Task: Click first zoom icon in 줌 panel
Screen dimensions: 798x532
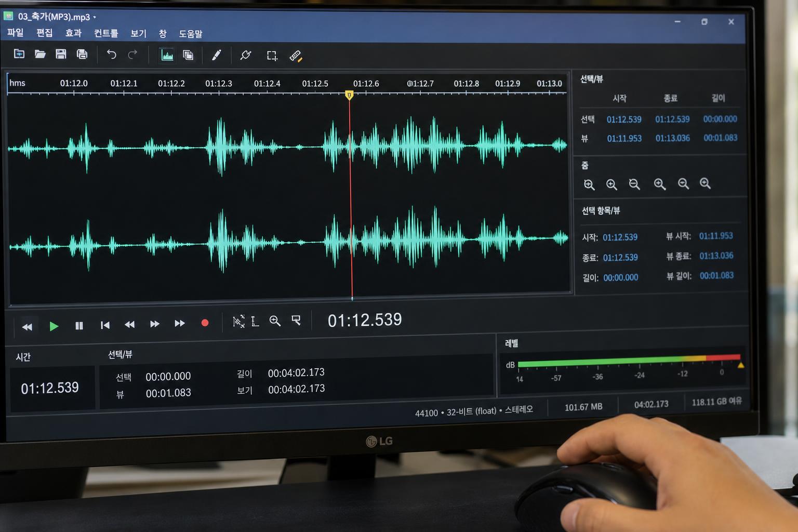Action: [589, 184]
